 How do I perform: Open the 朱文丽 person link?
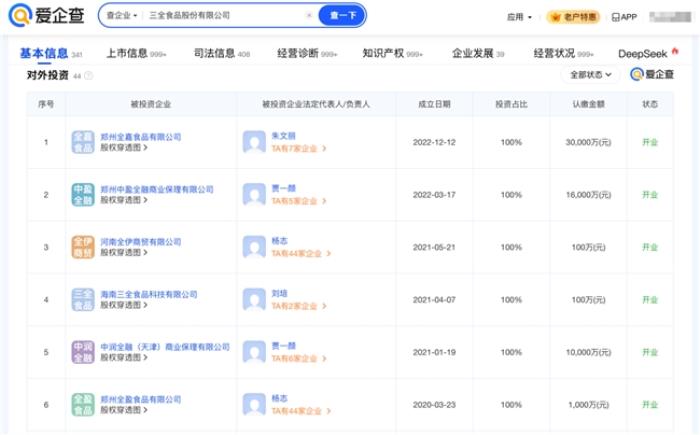[x=283, y=136]
